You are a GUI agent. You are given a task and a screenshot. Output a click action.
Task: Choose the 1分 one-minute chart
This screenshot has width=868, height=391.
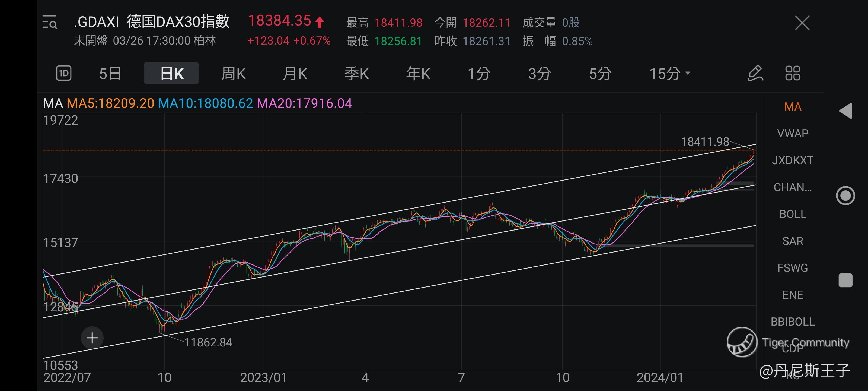click(x=479, y=74)
